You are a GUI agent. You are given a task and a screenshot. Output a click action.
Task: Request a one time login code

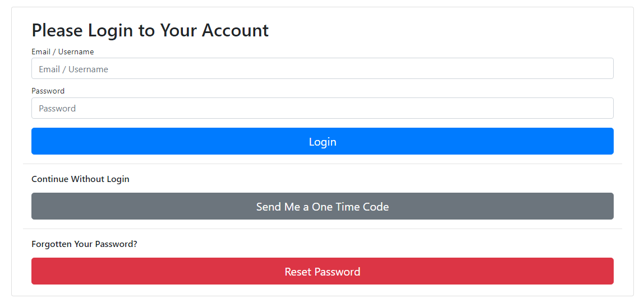pos(322,207)
